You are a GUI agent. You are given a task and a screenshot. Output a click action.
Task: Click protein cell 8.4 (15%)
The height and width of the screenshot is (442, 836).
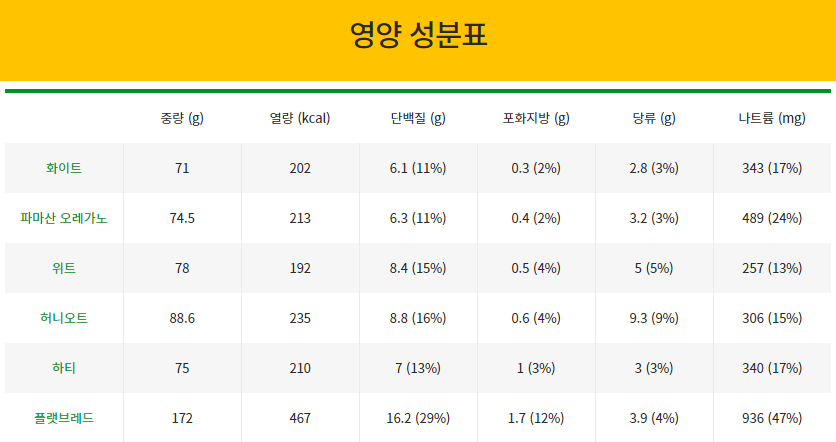click(418, 268)
